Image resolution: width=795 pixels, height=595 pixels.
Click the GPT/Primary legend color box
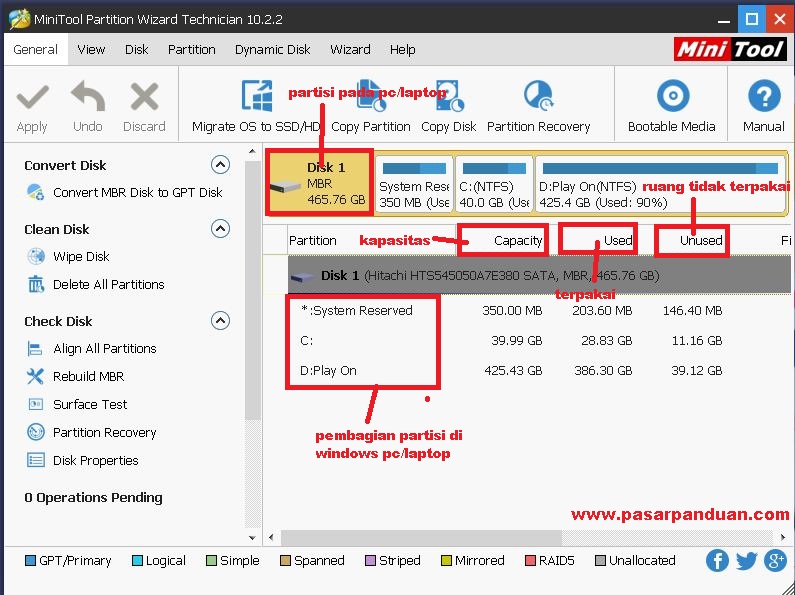(30, 561)
